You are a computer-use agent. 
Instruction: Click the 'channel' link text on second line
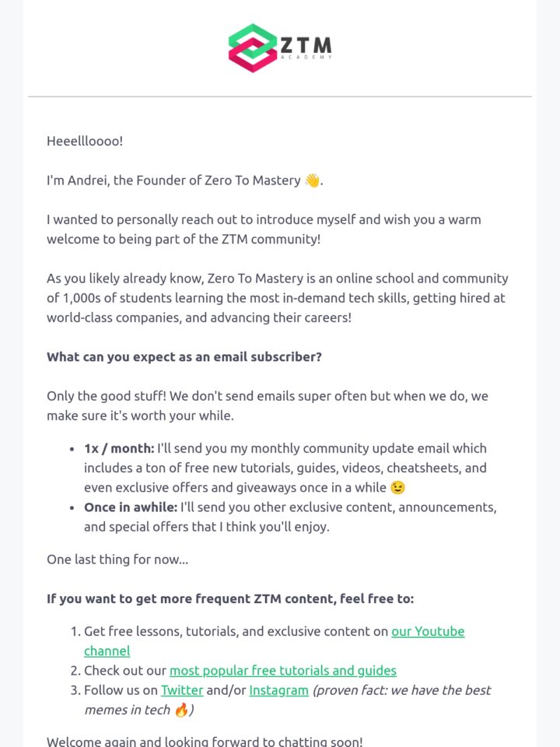tap(107, 651)
